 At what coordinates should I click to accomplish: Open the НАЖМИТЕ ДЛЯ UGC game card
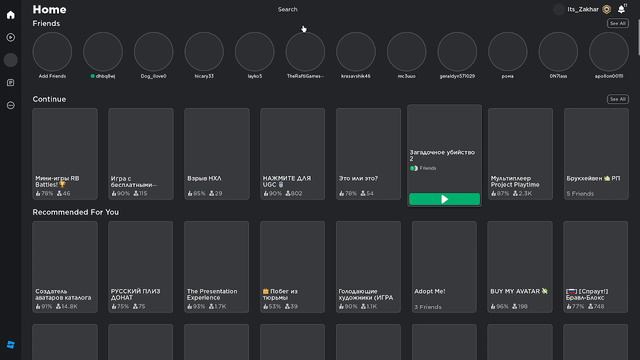[x=293, y=154]
